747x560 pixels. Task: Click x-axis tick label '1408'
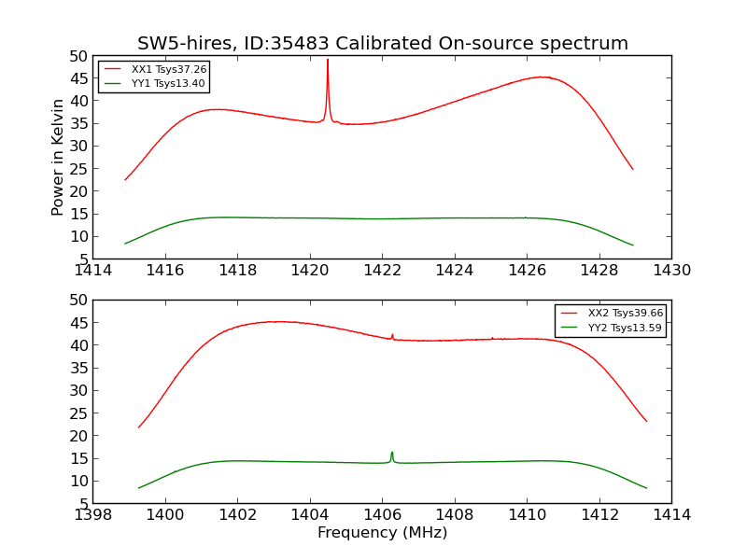click(455, 515)
